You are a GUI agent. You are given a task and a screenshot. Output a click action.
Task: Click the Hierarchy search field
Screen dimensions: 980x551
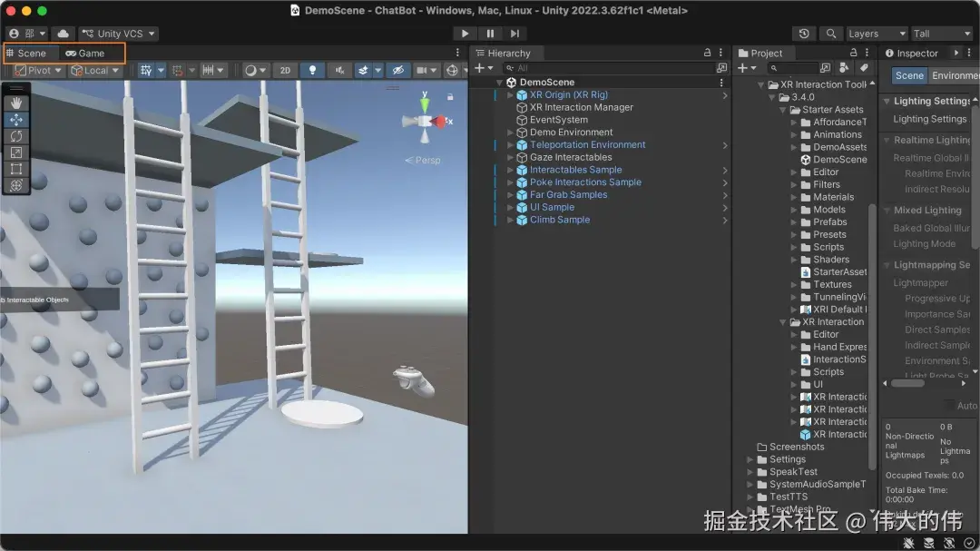click(x=610, y=68)
